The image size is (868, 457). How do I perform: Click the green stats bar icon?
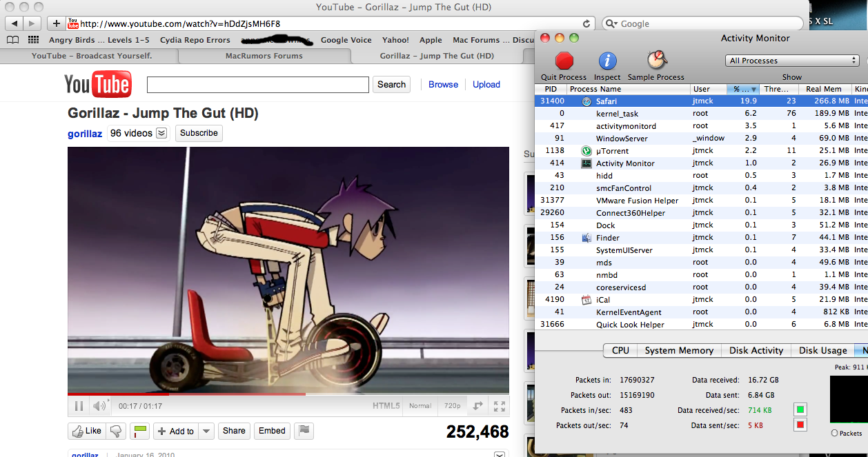[141, 431]
